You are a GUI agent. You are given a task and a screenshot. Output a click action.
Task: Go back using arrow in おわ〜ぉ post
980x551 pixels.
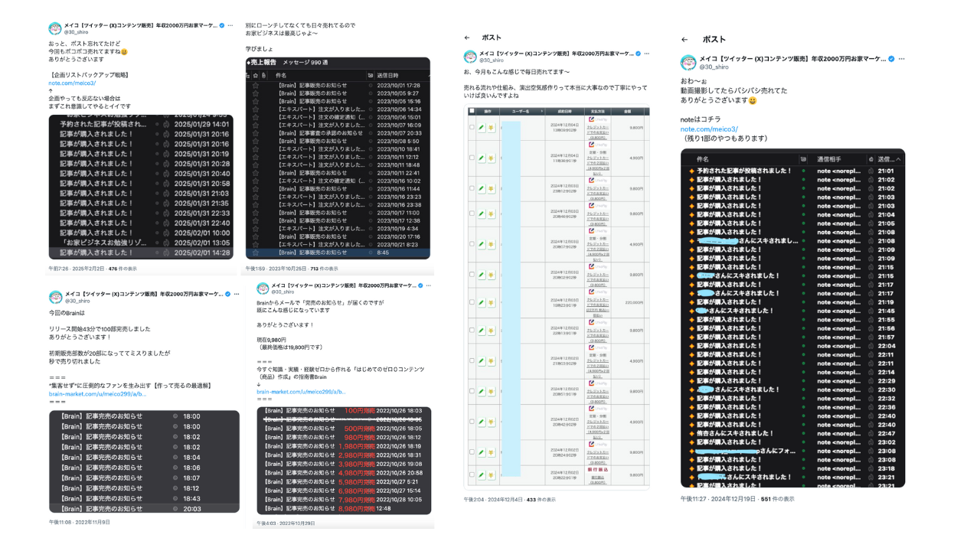[x=684, y=39]
